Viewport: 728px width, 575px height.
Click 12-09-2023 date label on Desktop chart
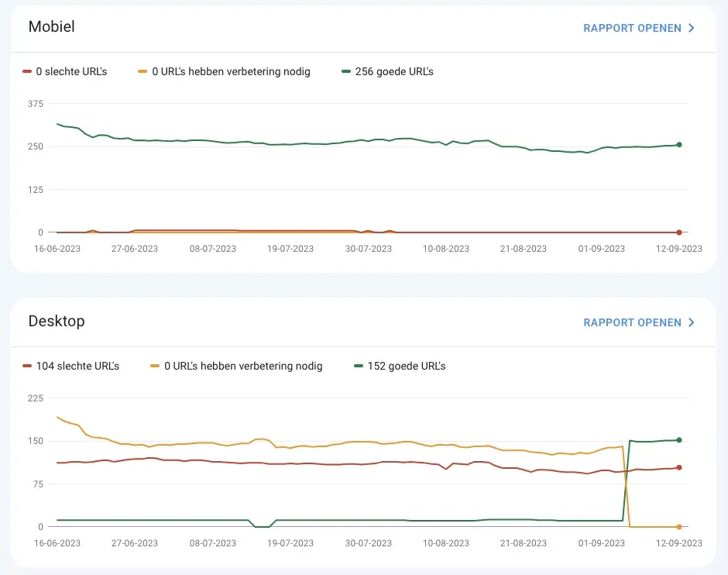[678, 543]
